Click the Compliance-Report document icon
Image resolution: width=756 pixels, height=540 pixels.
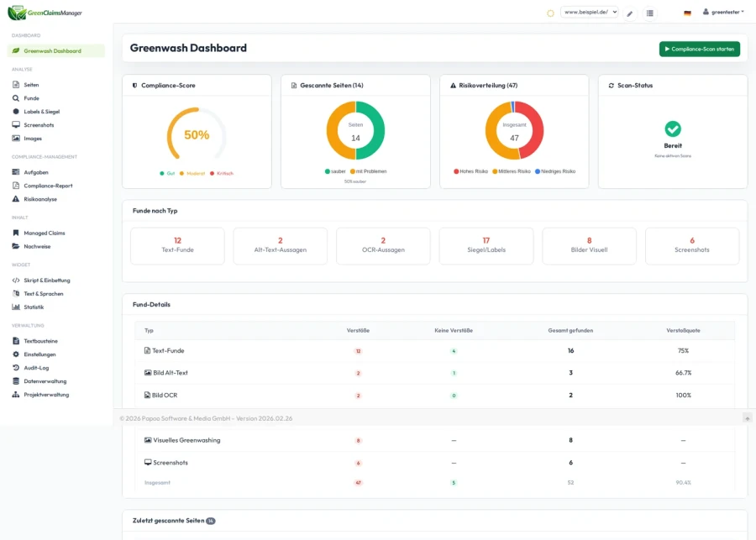16,186
